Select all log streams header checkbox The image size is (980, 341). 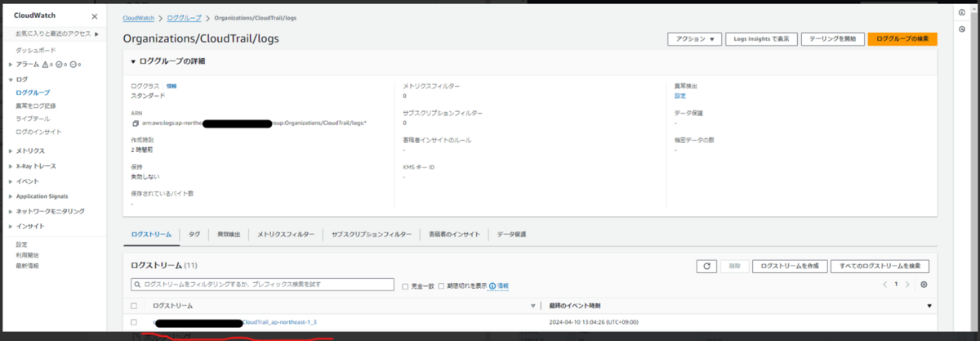135,305
